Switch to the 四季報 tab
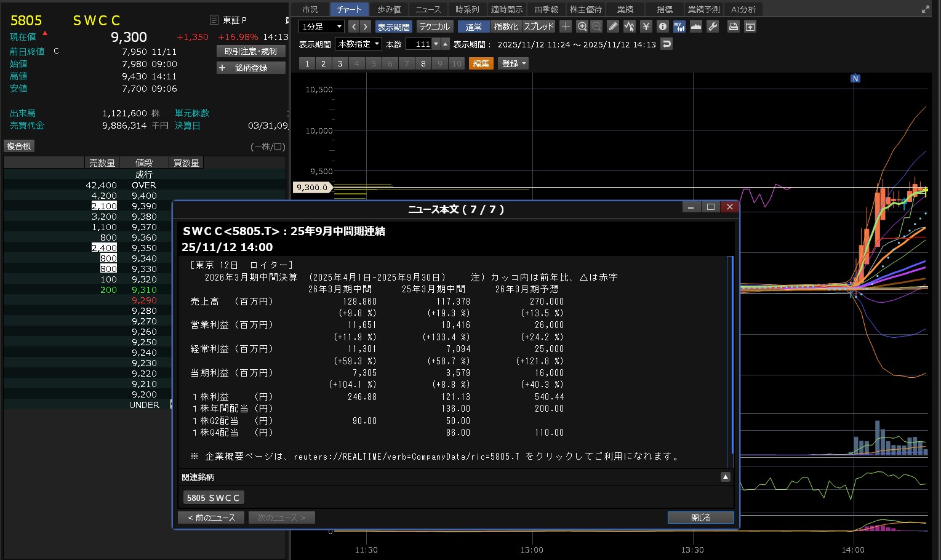 pyautogui.click(x=546, y=9)
